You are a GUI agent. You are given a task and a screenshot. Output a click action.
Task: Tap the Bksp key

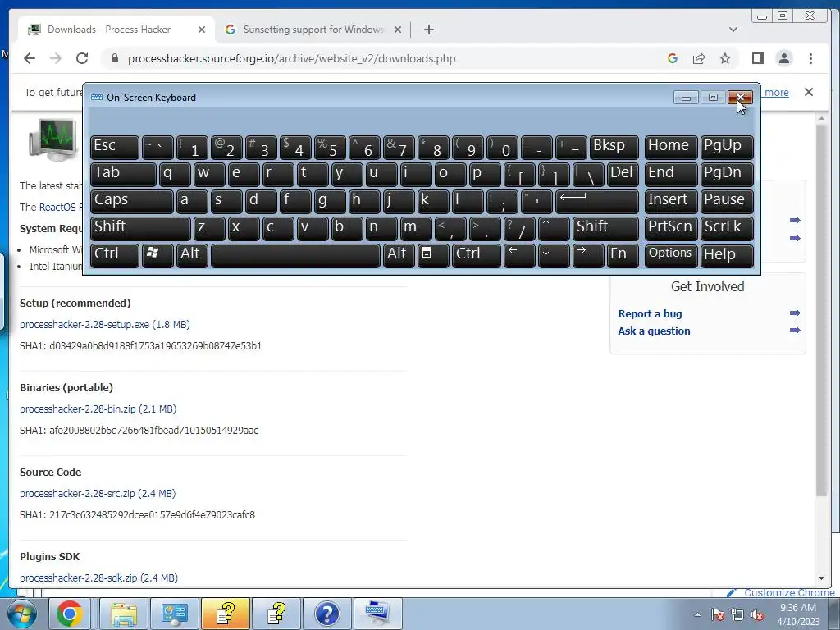614,147
